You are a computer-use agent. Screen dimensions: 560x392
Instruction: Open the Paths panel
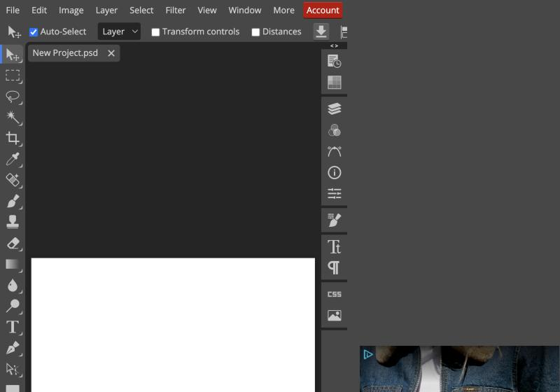click(x=335, y=151)
